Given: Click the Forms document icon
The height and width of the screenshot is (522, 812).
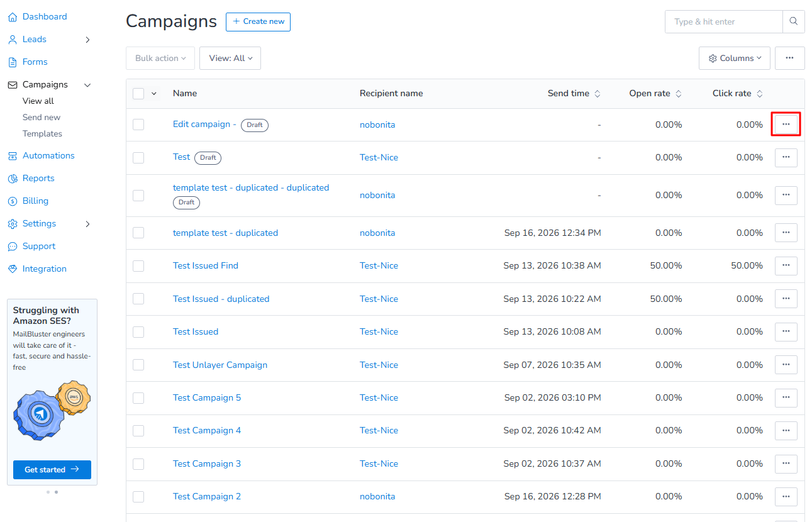Looking at the screenshot, I should pyautogui.click(x=13, y=62).
